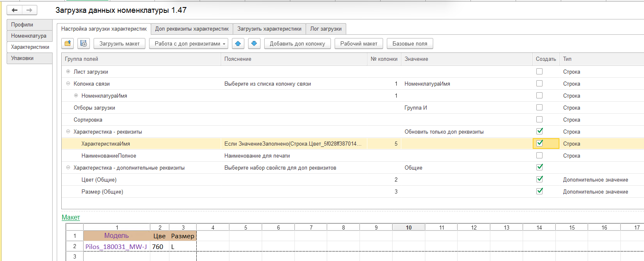The height and width of the screenshot is (261, 644).
Task: Enable Создать checkbox for НаименованиеПолное
Action: (x=539, y=156)
